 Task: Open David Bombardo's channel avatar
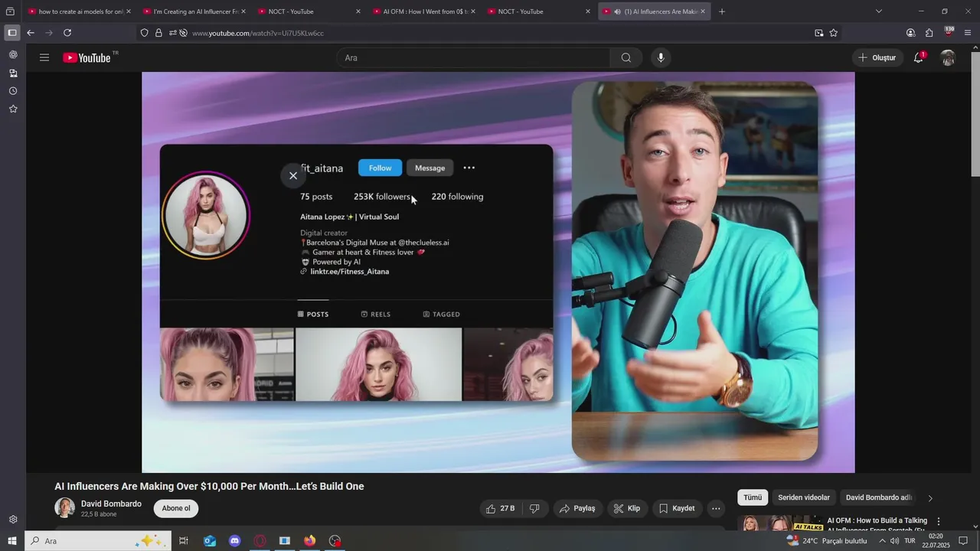click(64, 507)
